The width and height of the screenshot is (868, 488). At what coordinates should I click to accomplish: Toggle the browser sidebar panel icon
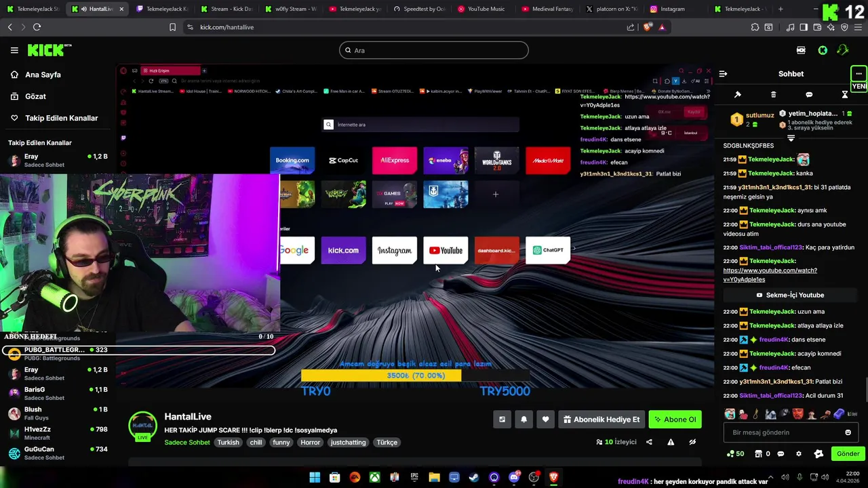[x=804, y=27]
